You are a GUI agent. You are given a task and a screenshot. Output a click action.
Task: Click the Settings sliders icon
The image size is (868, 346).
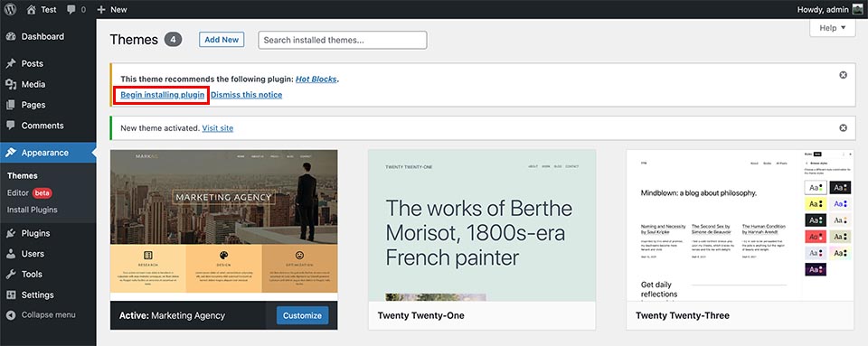[x=11, y=295]
